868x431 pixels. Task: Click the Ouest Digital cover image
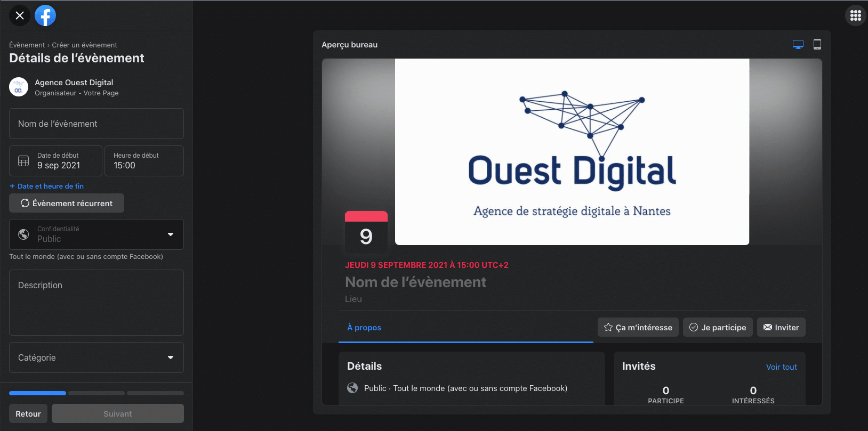pyautogui.click(x=572, y=152)
